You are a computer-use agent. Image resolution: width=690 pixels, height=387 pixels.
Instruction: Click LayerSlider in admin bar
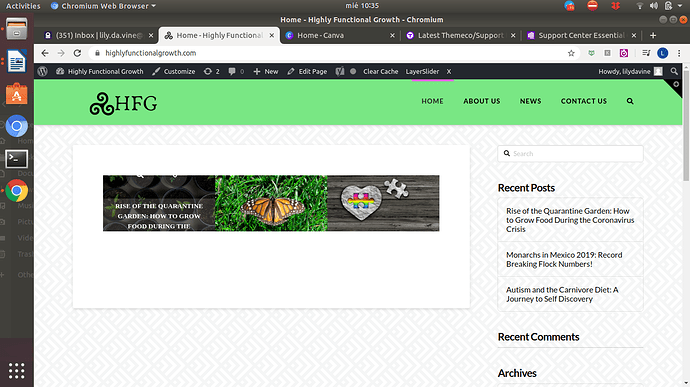coord(422,71)
